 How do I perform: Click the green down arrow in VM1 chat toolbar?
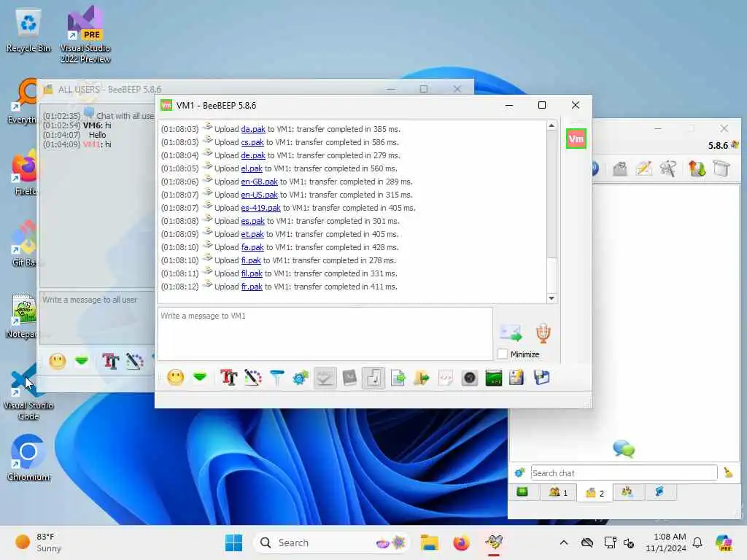[x=200, y=377]
